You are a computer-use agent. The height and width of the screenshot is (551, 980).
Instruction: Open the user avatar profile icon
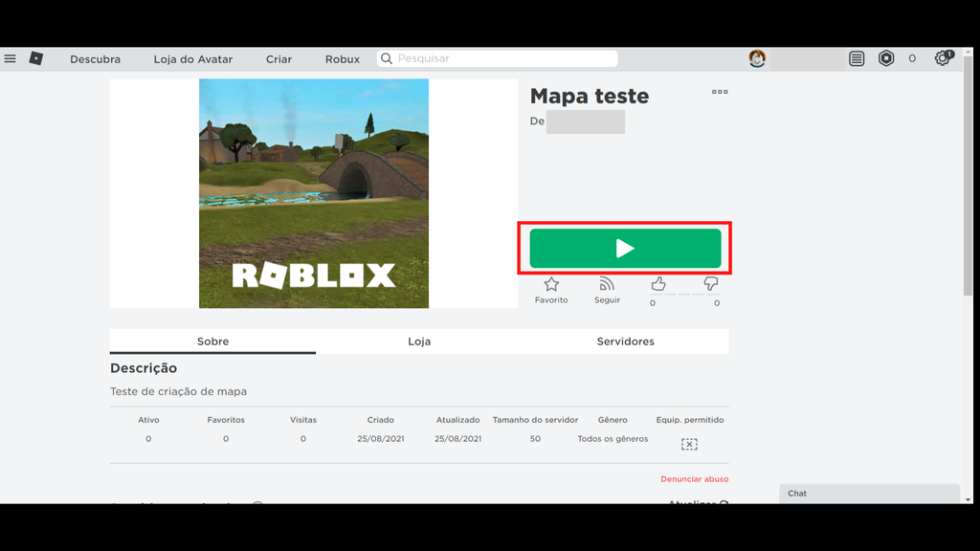tap(757, 58)
